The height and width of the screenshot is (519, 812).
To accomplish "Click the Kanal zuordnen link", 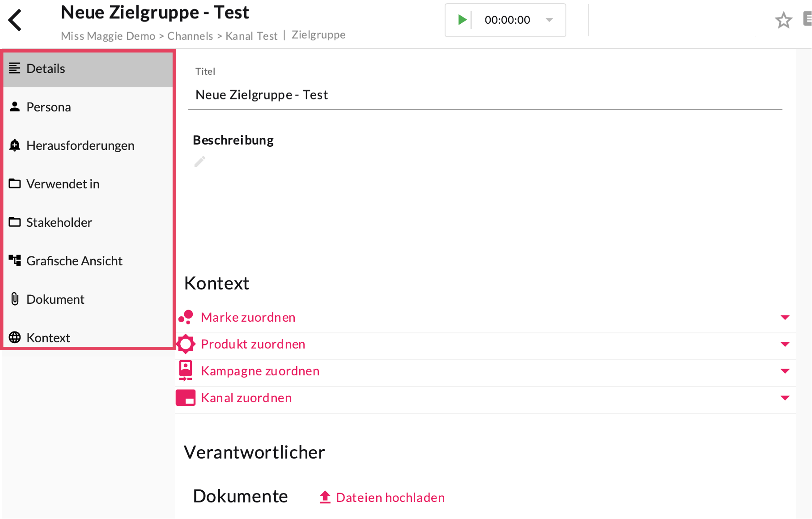I will 246,398.
